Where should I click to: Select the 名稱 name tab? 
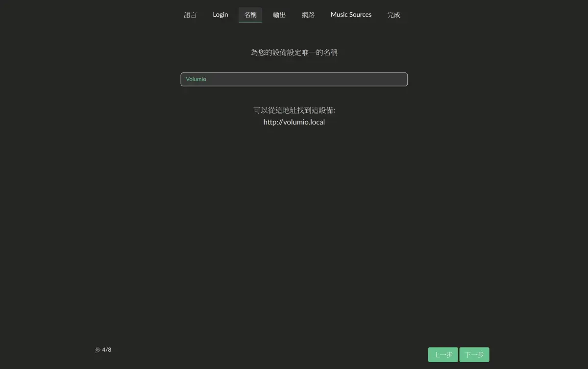[x=250, y=15]
